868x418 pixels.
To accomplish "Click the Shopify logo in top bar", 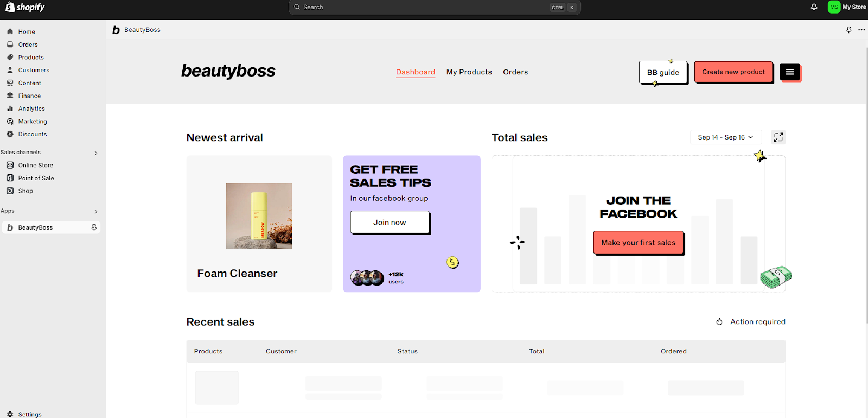I will (x=25, y=7).
